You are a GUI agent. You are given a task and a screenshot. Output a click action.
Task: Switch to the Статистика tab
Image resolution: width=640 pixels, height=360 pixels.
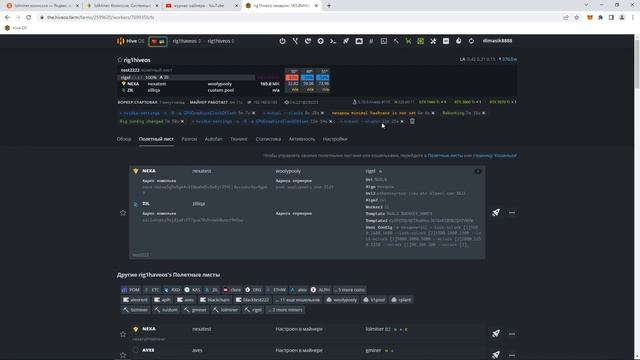point(268,139)
